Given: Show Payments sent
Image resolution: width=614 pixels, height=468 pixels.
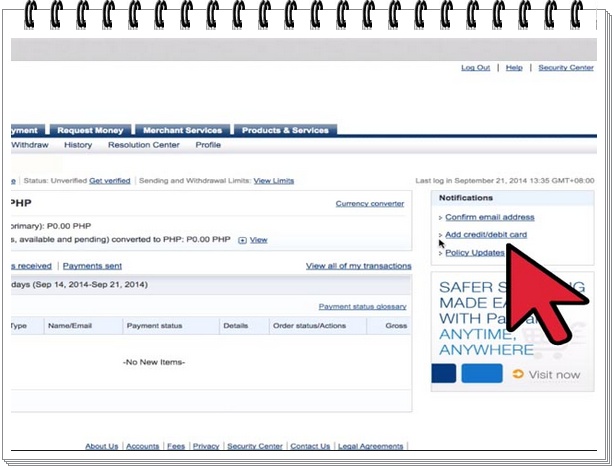Looking at the screenshot, I should pyautogui.click(x=92, y=266).
